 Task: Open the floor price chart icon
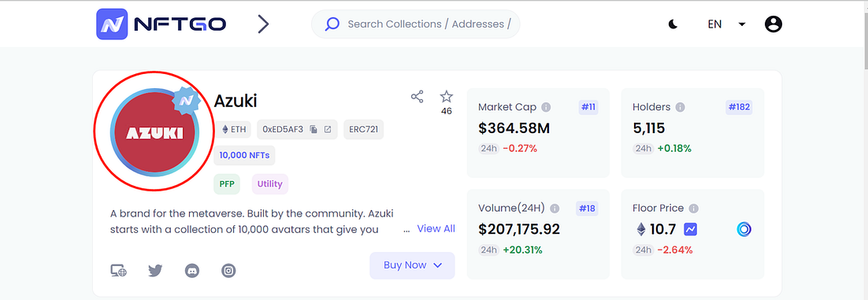(690, 229)
